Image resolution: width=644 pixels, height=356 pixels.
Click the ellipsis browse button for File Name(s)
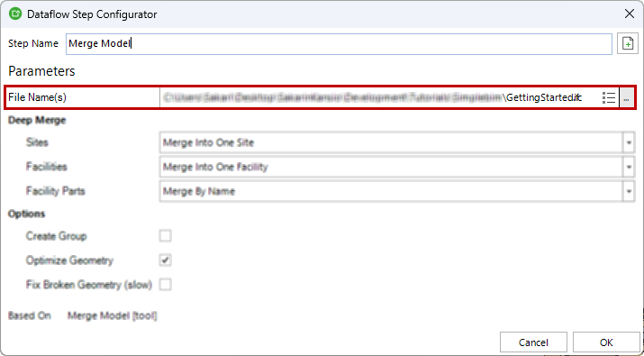tap(626, 98)
